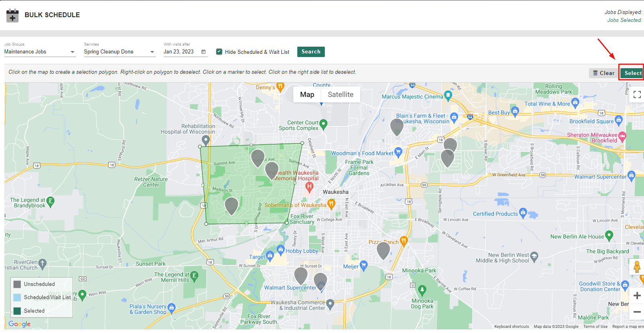Open Terms of Use link
The width and height of the screenshot is (644, 333).
click(595, 327)
